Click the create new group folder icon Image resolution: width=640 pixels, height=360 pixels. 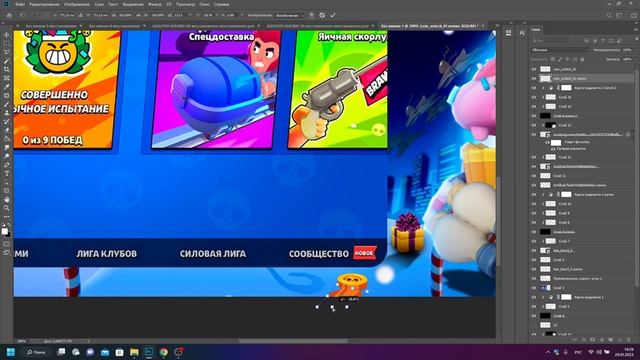611,340
